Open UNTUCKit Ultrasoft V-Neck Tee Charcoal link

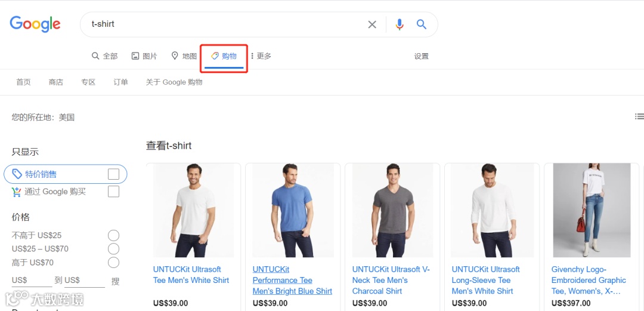391,280
